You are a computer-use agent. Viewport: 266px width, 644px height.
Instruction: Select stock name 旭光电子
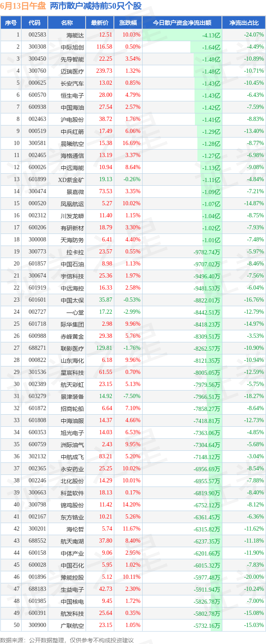click(x=72, y=433)
